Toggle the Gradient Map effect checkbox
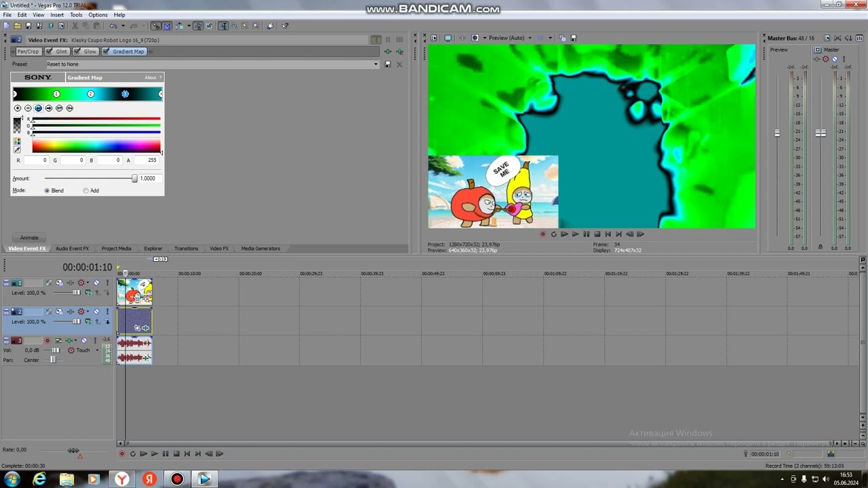 click(106, 52)
